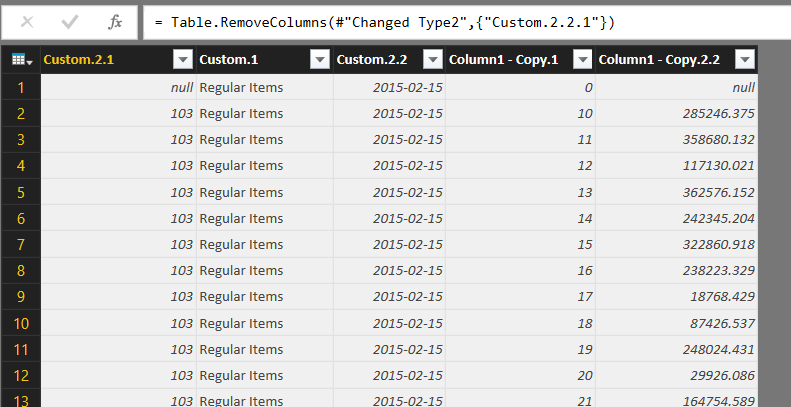Click the cell with value 20 in row 12
The width and height of the screenshot is (791, 407).
520,374
